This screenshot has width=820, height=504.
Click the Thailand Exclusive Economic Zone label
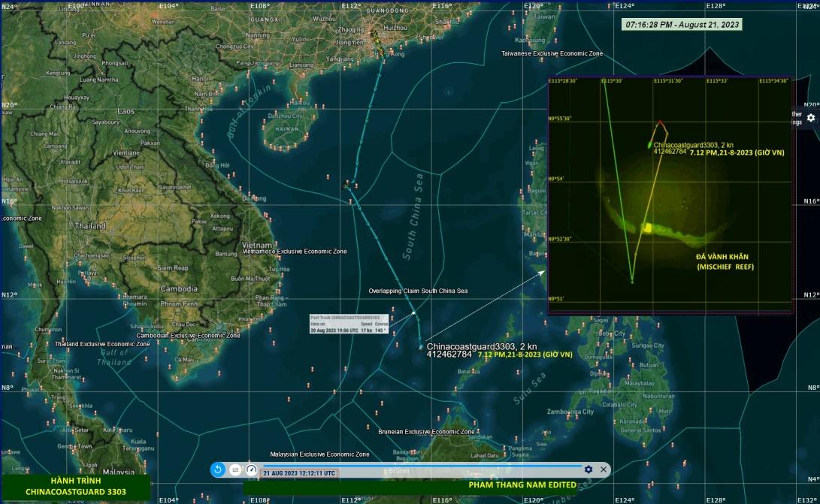(x=102, y=344)
